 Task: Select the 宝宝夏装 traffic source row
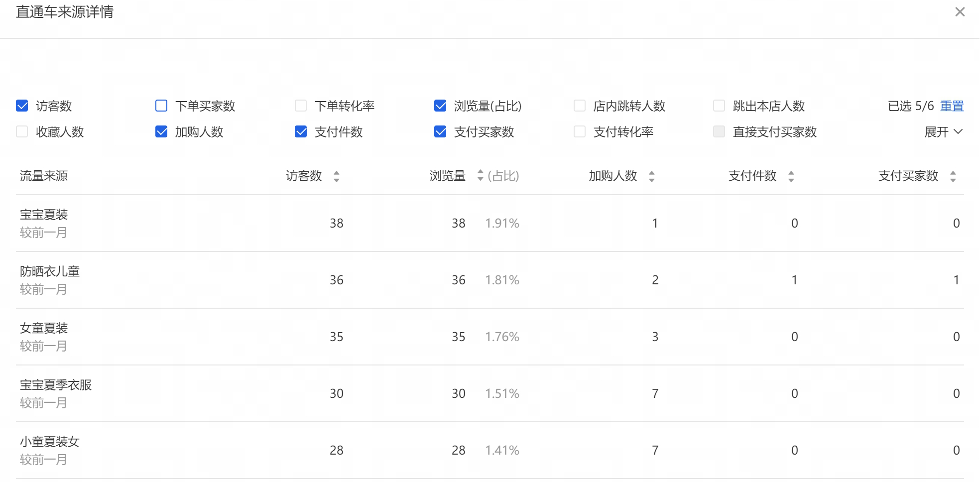click(44, 215)
